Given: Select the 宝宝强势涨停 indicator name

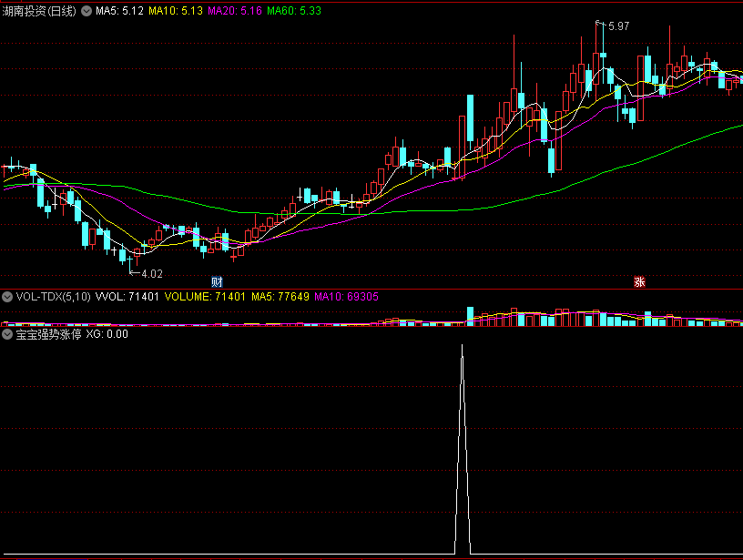Looking at the screenshot, I should [49, 334].
